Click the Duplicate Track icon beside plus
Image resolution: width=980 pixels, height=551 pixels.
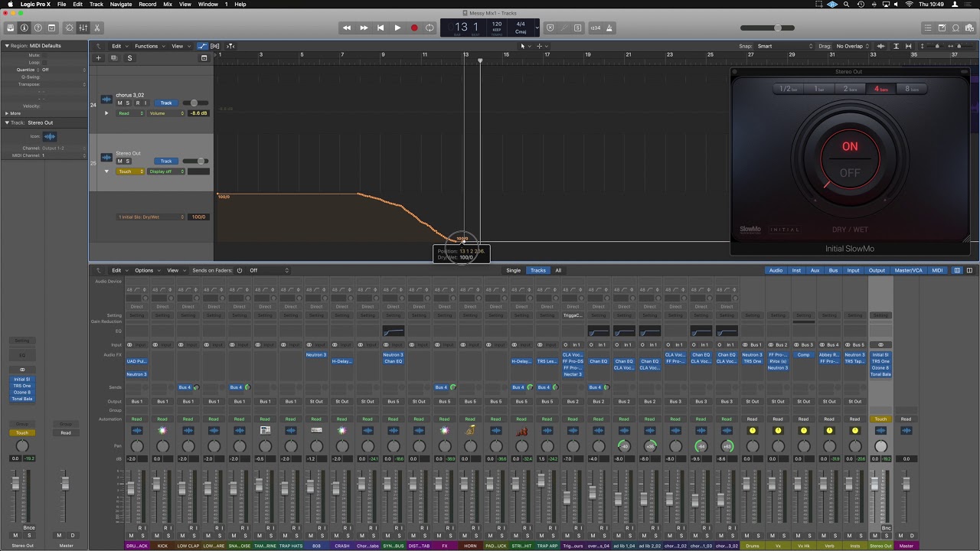tap(114, 57)
